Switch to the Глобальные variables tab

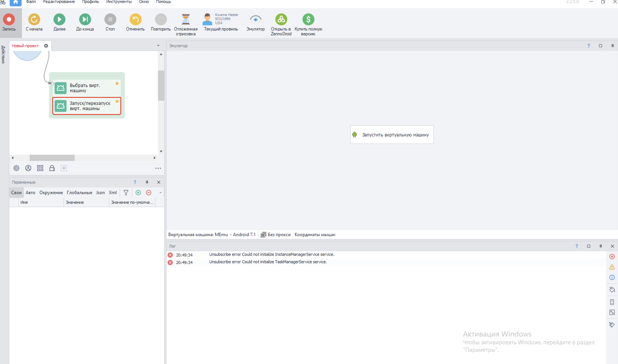point(80,193)
